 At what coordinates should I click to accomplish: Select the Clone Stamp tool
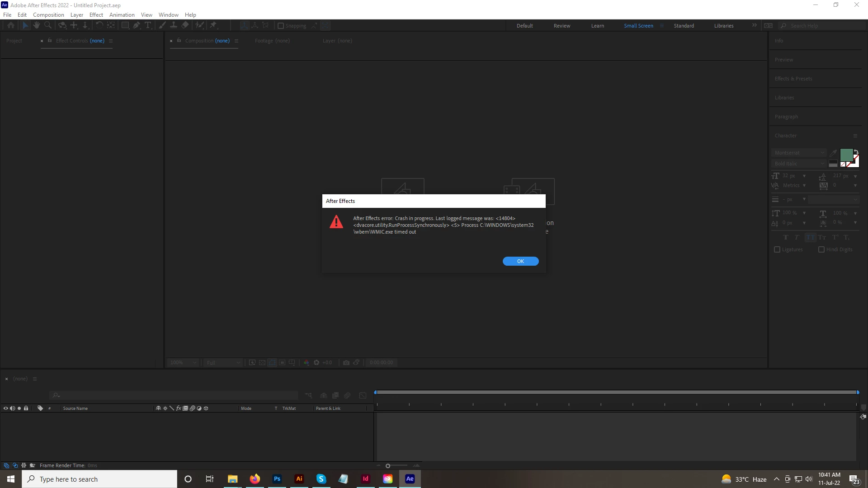[x=173, y=25]
